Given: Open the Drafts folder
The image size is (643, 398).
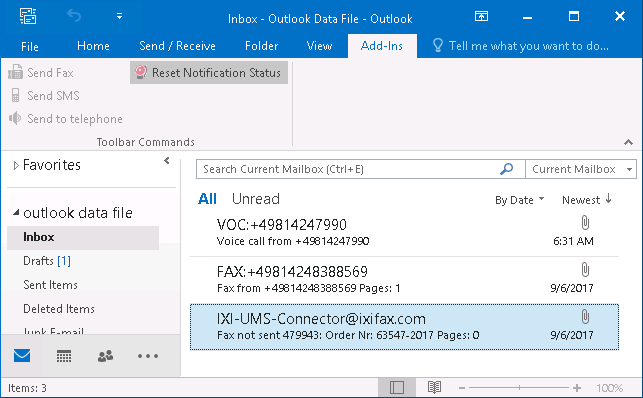Looking at the screenshot, I should click(47, 261).
